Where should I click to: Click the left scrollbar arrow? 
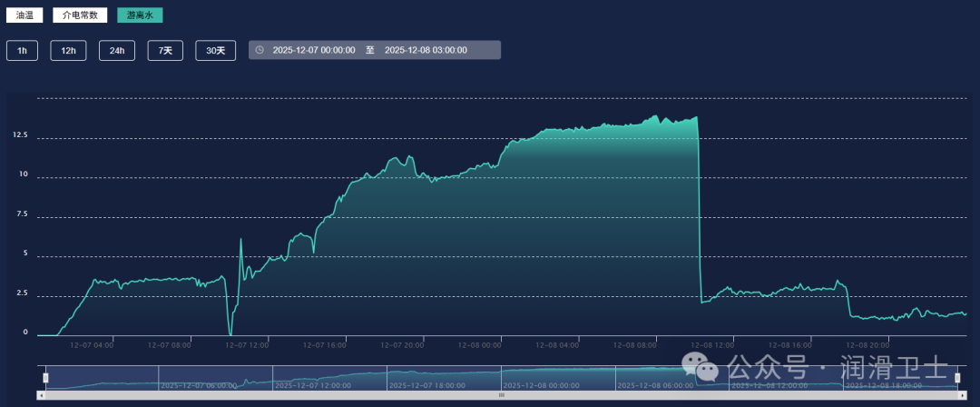click(x=41, y=395)
